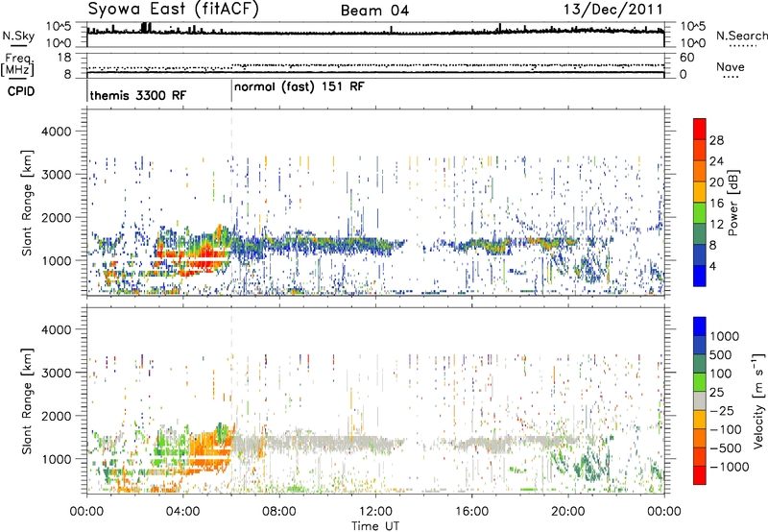The height and width of the screenshot is (532, 768).
Task: Click the 'Velocity [m s⁻¹]' colorbar title
Action: point(758,400)
